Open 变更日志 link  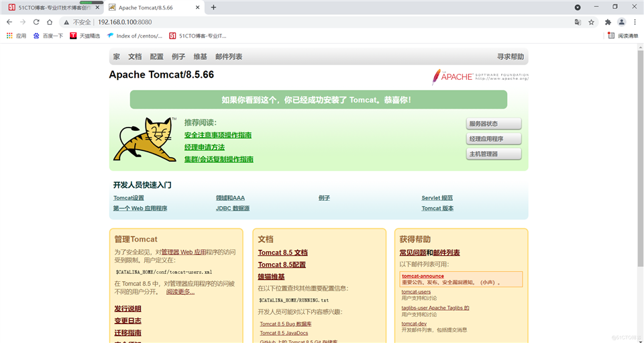tap(127, 320)
